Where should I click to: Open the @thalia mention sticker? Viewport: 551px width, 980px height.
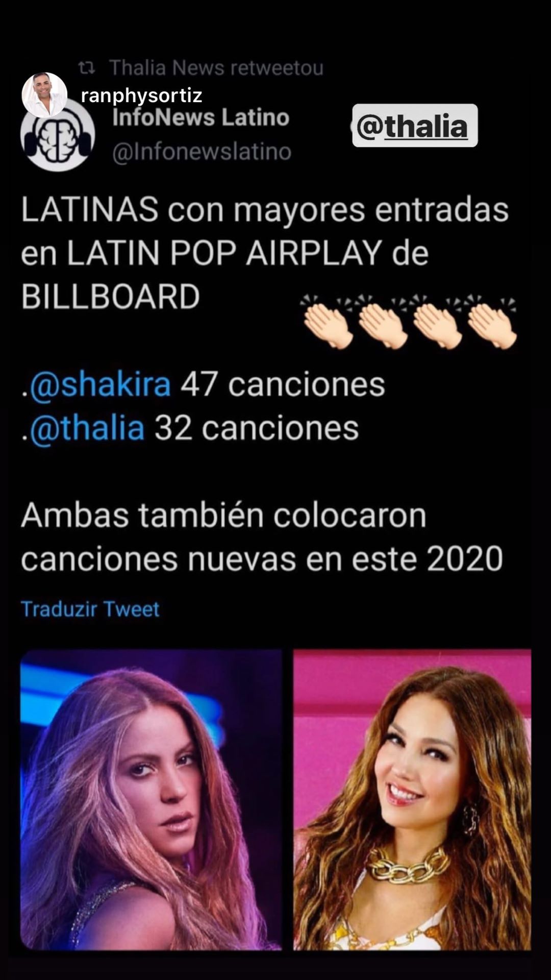pos(415,126)
